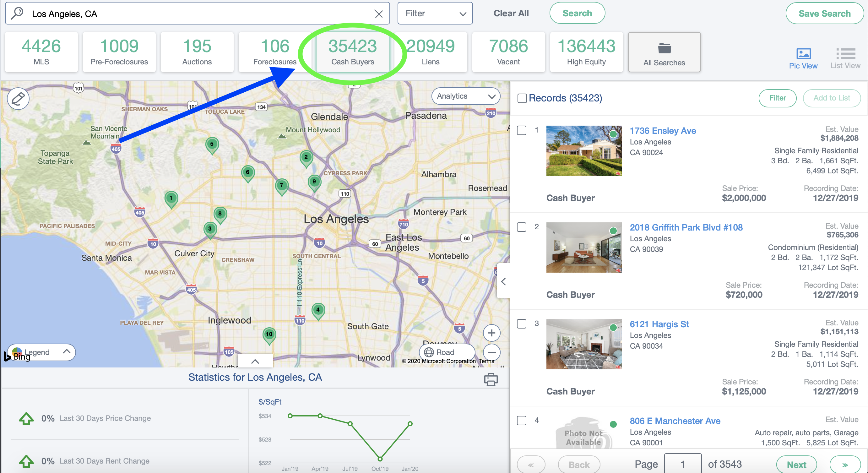
Task: Collapse the map with the bottom chevron
Action: [255, 361]
